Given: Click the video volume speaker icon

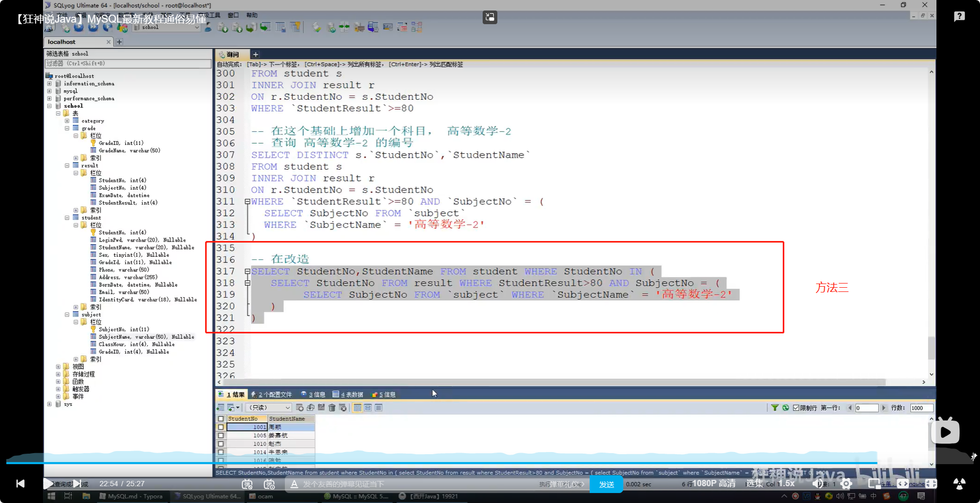Looking at the screenshot, I should (818, 484).
